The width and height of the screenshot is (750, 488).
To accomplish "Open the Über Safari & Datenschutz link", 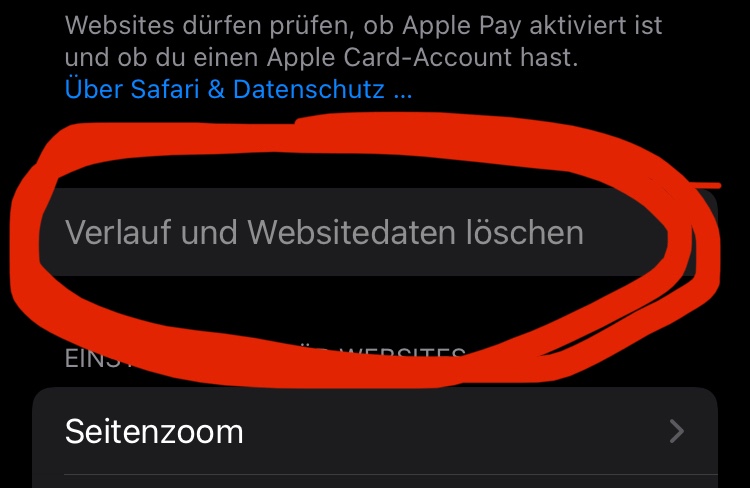I will [x=238, y=89].
